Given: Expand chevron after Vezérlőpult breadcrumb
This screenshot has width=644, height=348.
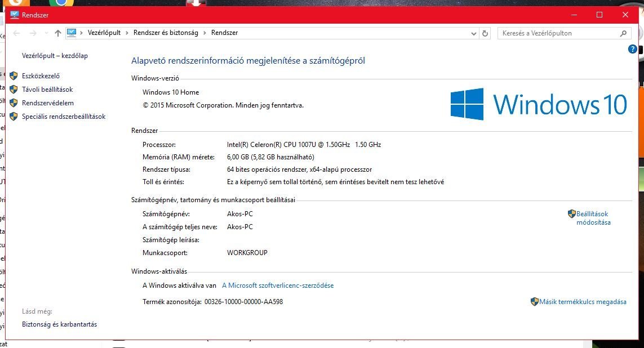Looking at the screenshot, I should click(x=127, y=33).
